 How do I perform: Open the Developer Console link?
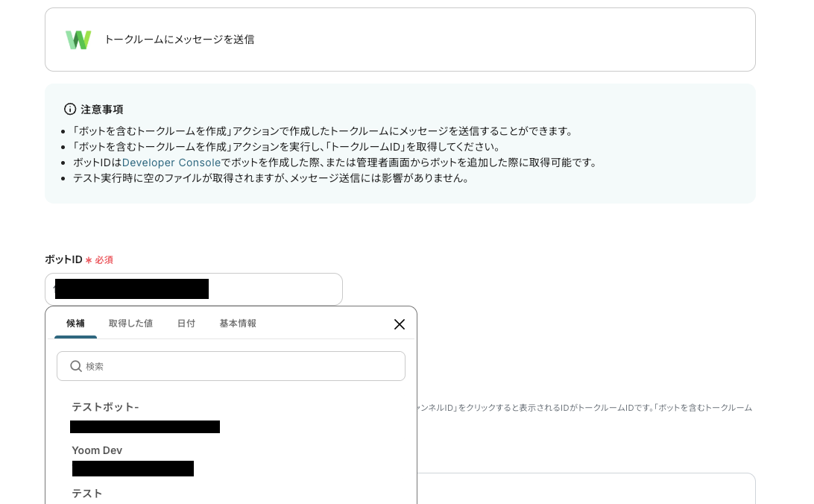[171, 162]
